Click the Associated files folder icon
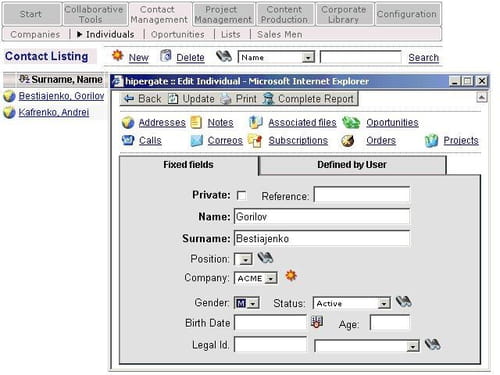 256,122
